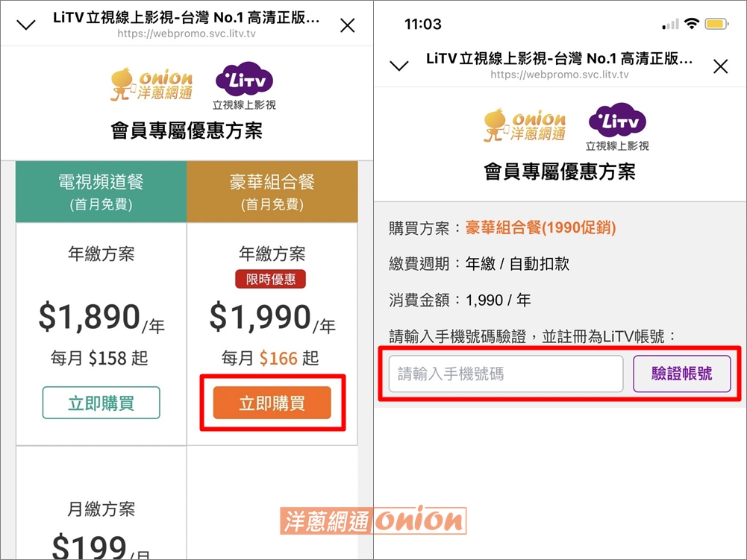Close the left LiTV promo page
Screen dimensions: 747x560
point(347,25)
